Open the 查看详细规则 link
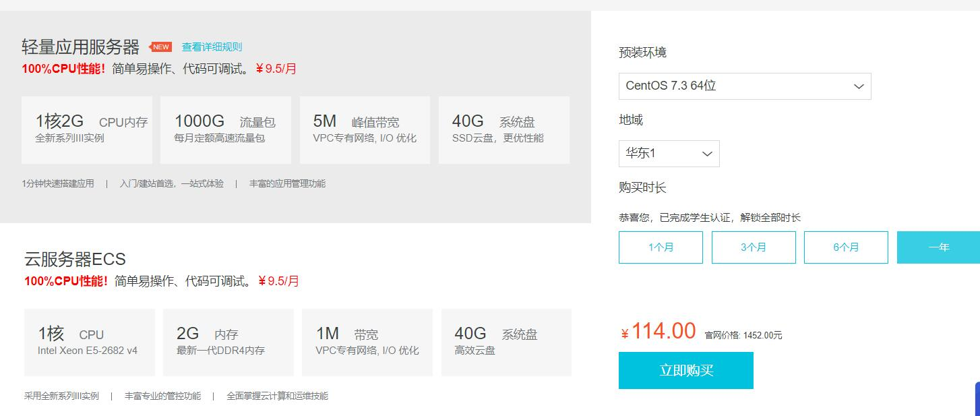Viewport: 980px width, 416px height. 212,47
